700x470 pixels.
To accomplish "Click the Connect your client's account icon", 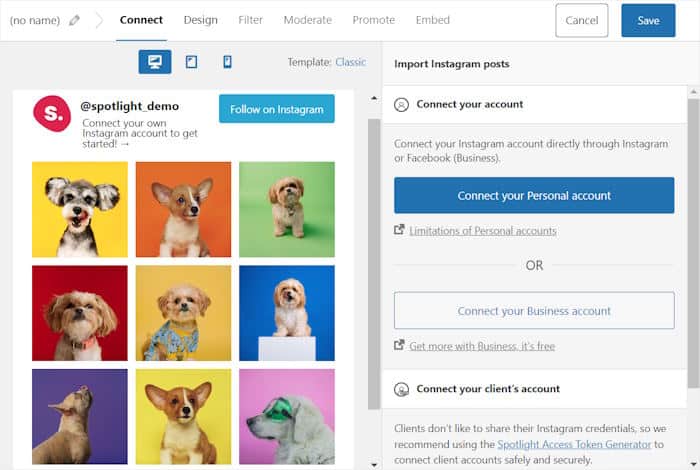I will 401,389.
